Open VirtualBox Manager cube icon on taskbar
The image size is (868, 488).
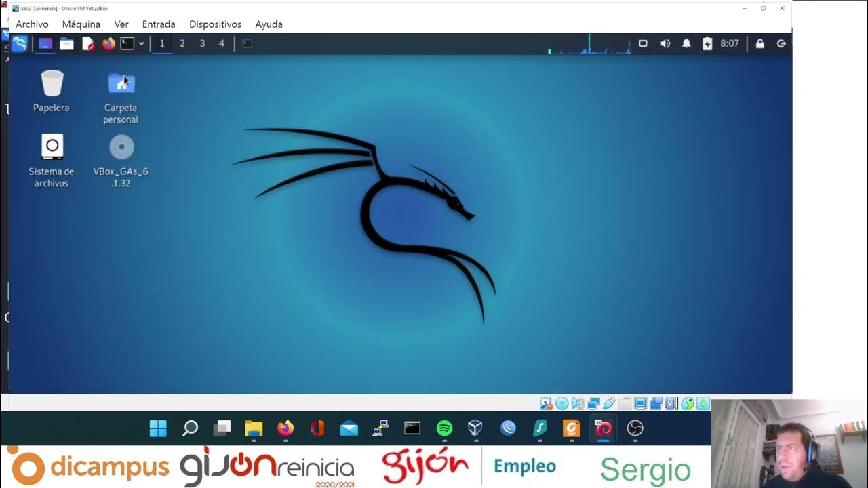(x=475, y=428)
